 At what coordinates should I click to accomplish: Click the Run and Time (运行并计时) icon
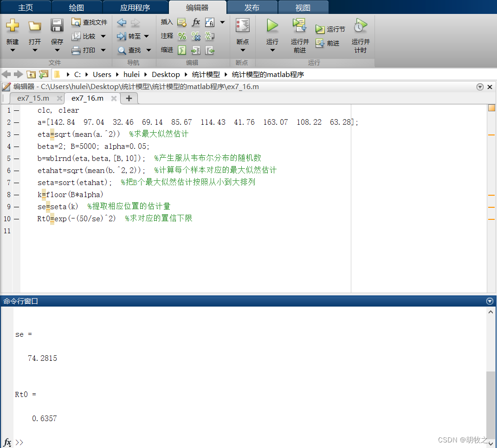point(361,26)
